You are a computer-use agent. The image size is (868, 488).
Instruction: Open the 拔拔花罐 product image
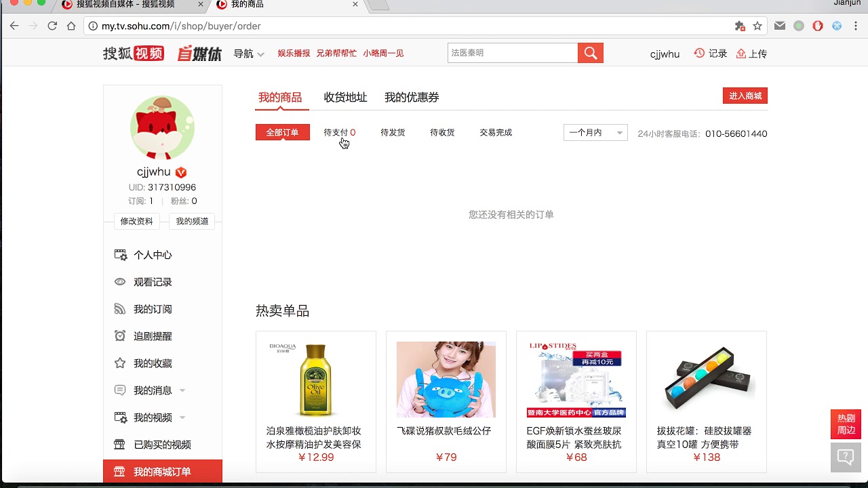pos(707,380)
